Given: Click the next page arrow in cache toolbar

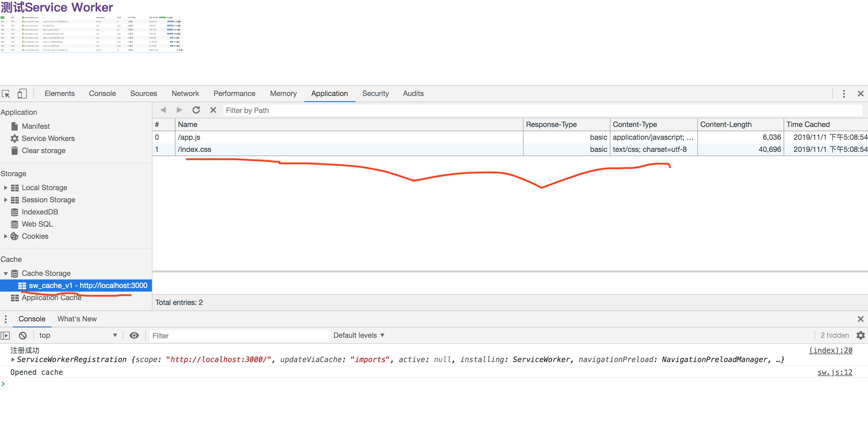Looking at the screenshot, I should 179,110.
